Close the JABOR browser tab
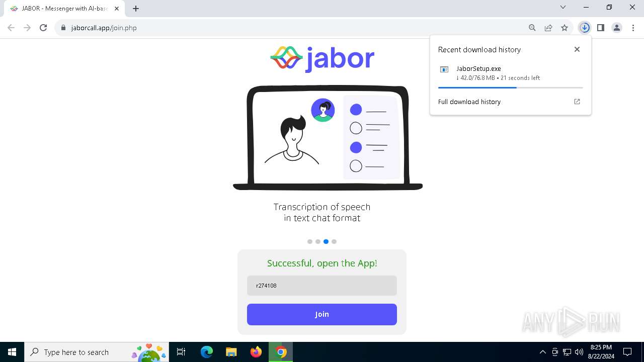 117,9
